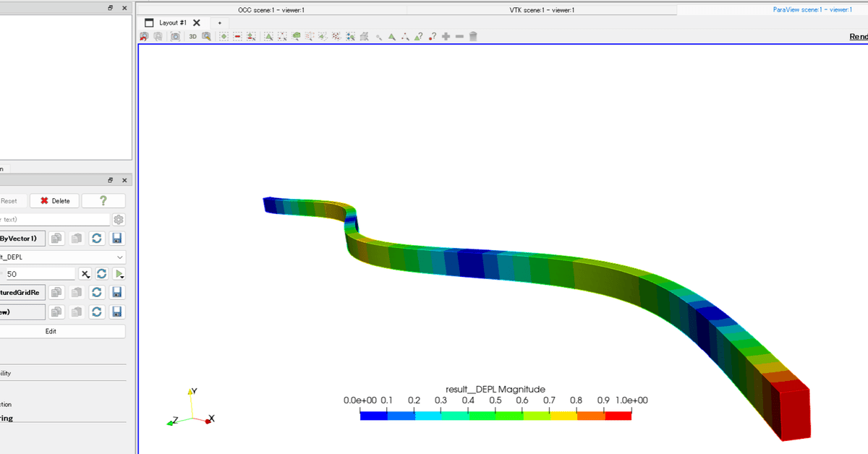Image resolution: width=868 pixels, height=454 pixels.
Task: Click the Edit color map button
Action: coord(62,331)
